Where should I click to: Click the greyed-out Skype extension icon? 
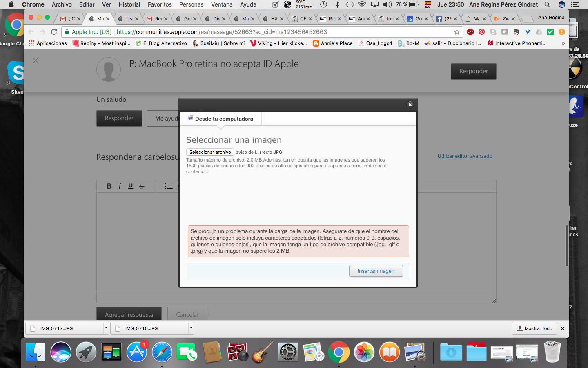point(493,32)
